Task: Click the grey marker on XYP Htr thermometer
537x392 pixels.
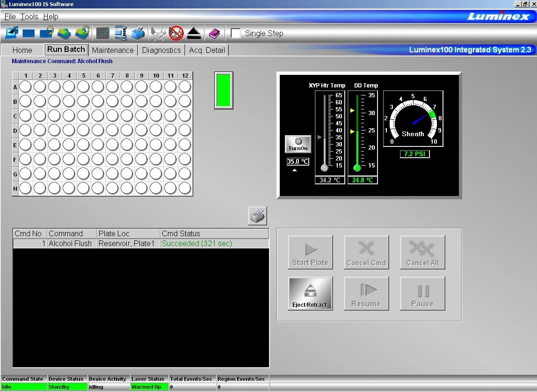Action: (319, 137)
